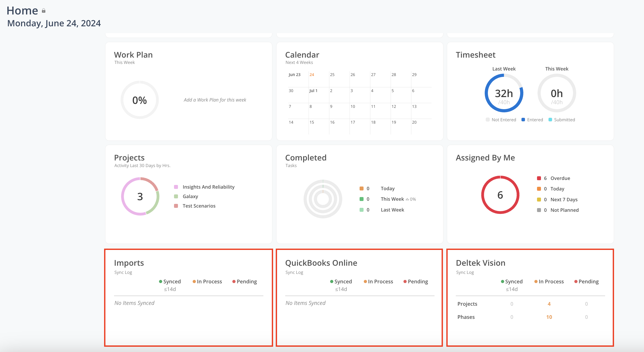Open the 4 in-process Projects in Deltek Vision

pyautogui.click(x=549, y=304)
